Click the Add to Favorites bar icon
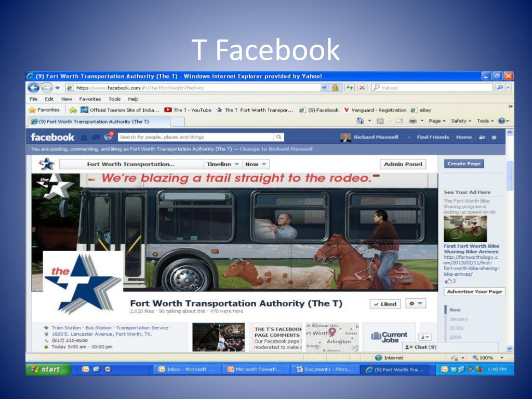The image size is (532, 399). [x=73, y=110]
